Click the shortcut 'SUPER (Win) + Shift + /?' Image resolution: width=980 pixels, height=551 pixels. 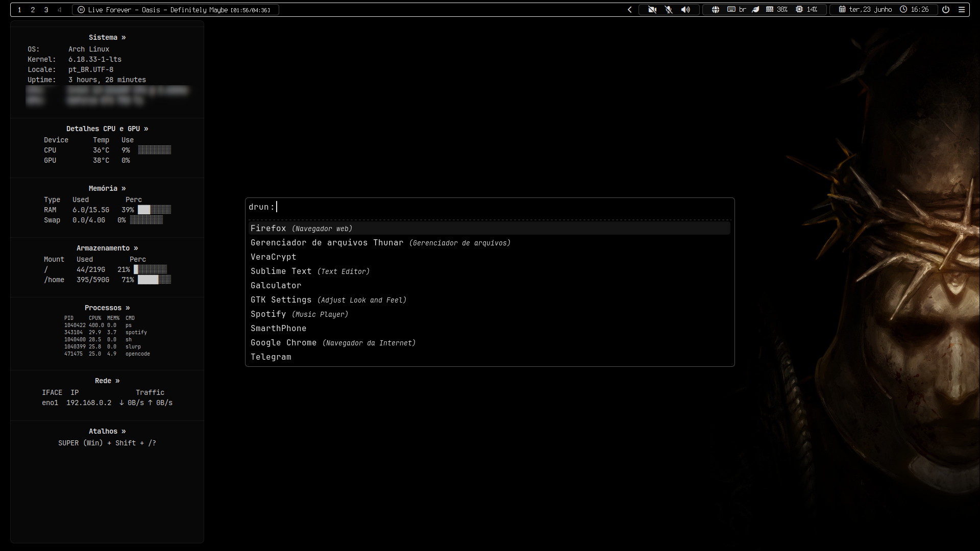click(107, 443)
